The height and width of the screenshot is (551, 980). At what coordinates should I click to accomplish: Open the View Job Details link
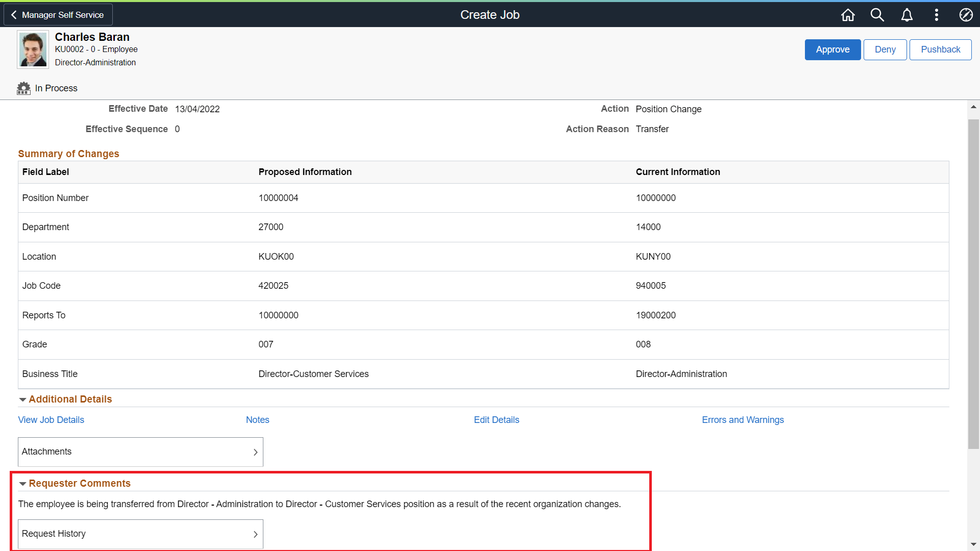[x=51, y=419]
